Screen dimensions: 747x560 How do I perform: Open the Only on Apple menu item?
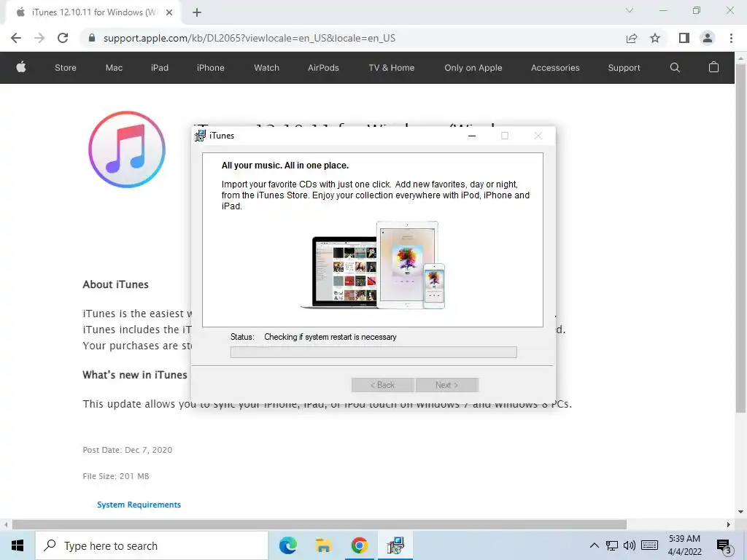(473, 68)
